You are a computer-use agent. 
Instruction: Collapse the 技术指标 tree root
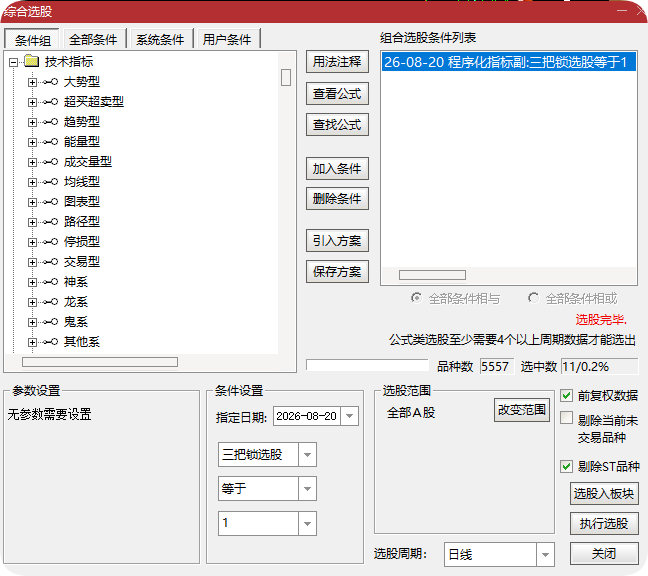tap(14, 62)
